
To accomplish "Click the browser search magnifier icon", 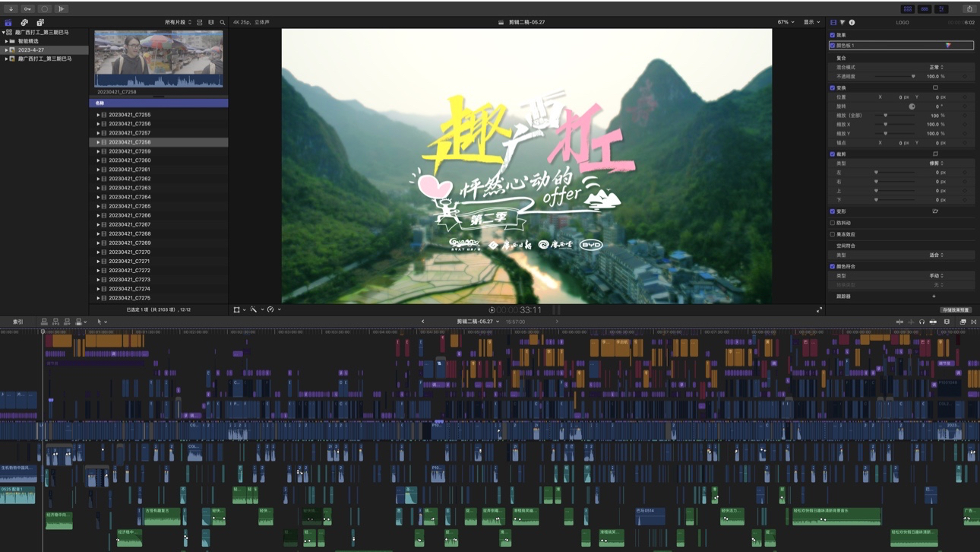I will click(x=223, y=23).
